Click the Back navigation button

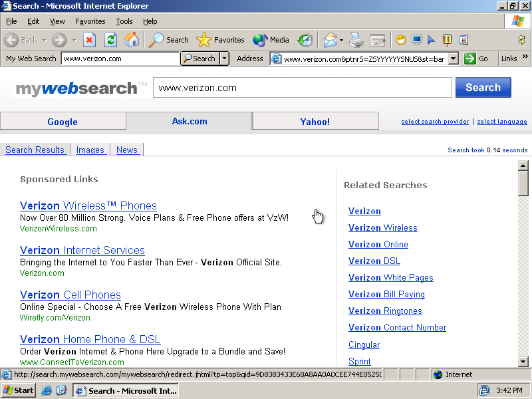pyautogui.click(x=21, y=40)
